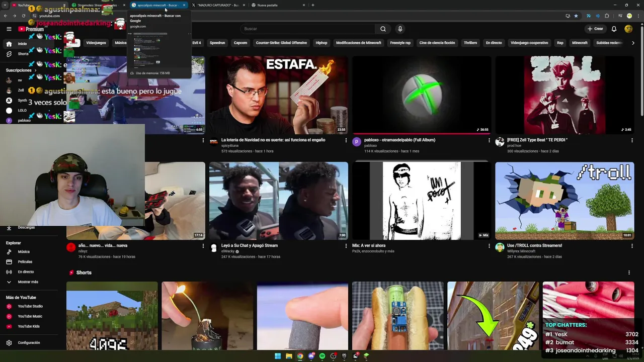Screen dimensions: 644x362
Task: Open the Mix: A ver si ahora thumbnail
Action: point(422,201)
